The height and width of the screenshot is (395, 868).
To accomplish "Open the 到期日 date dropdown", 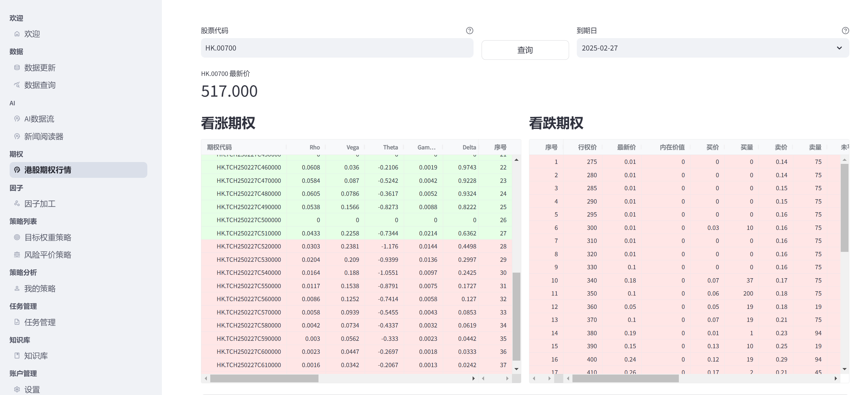I will tap(712, 48).
